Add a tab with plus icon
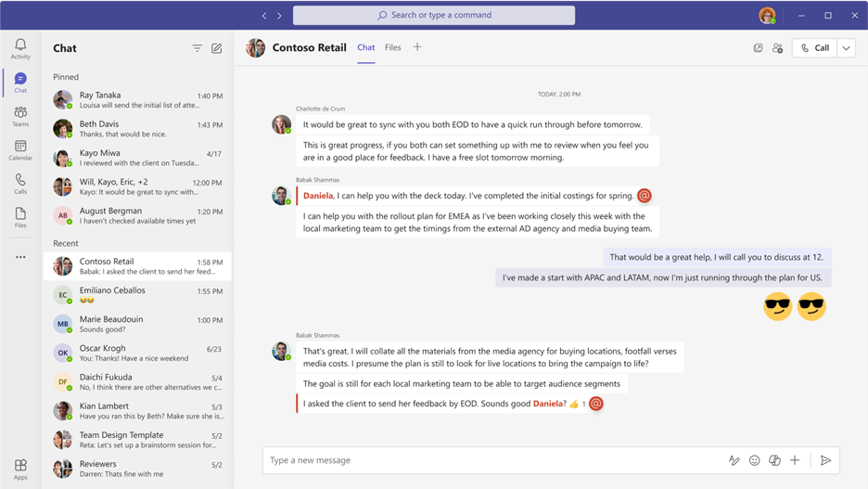Viewport: 868px width, 489px height. [417, 47]
